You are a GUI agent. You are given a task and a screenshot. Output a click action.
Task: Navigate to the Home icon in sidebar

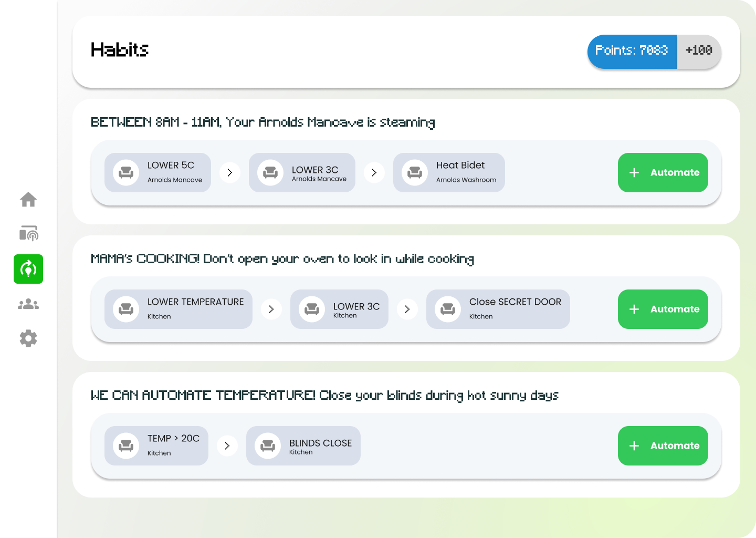28,200
